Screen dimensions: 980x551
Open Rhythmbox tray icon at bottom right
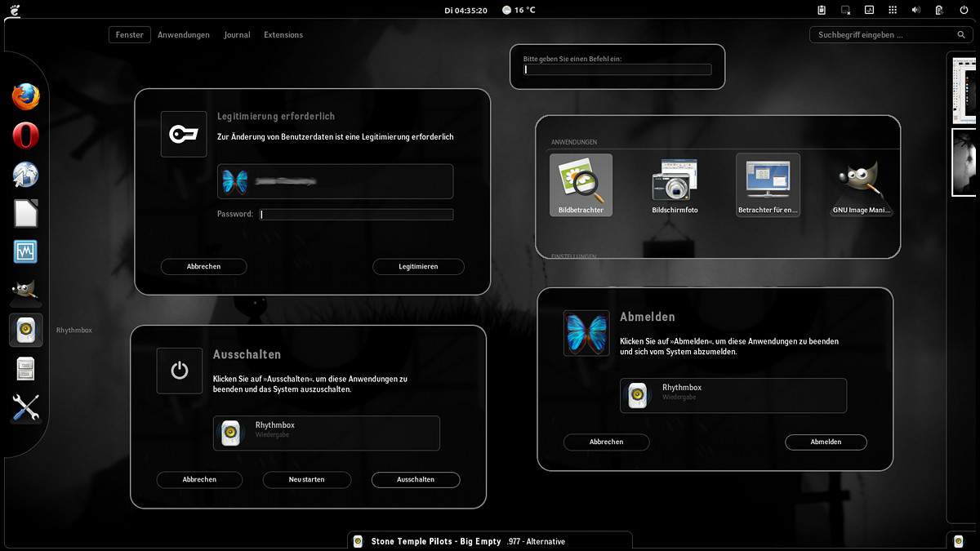(960, 541)
